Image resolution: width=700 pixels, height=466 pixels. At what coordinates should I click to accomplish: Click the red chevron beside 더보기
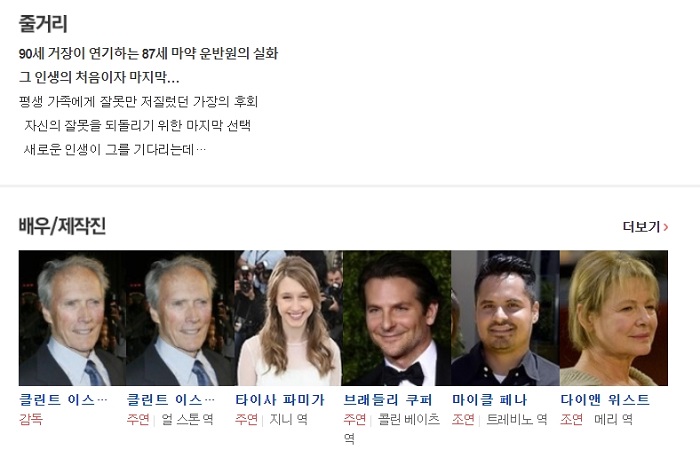(666, 227)
